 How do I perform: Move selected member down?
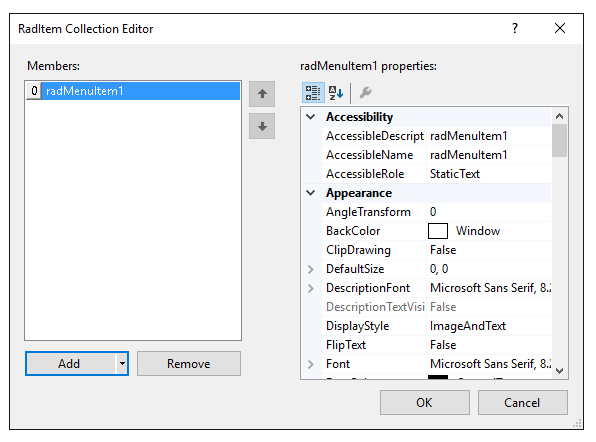[x=262, y=126]
